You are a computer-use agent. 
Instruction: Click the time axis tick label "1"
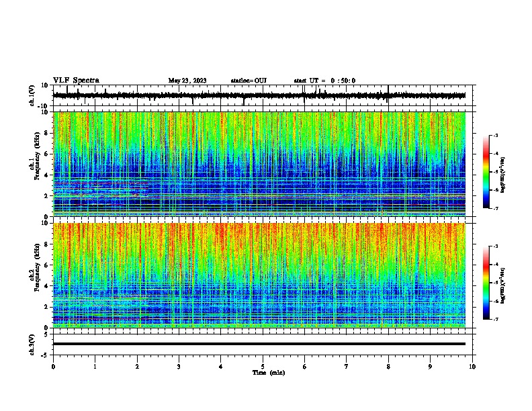[95, 367]
